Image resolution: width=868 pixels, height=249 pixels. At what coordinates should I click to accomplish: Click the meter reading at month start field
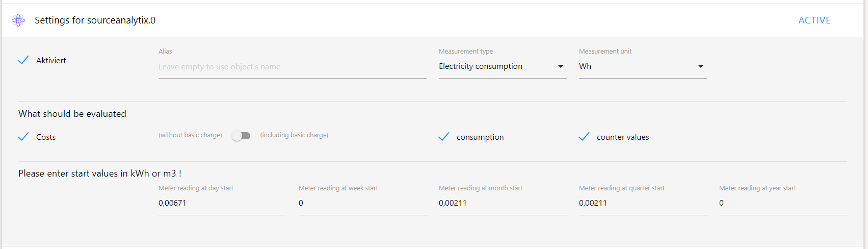[503, 203]
